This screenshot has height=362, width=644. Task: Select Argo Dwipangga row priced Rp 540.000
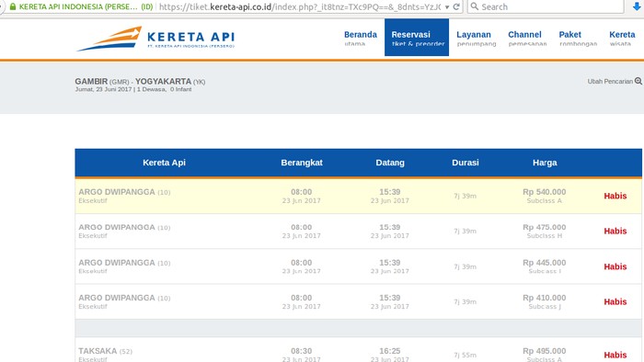point(358,196)
